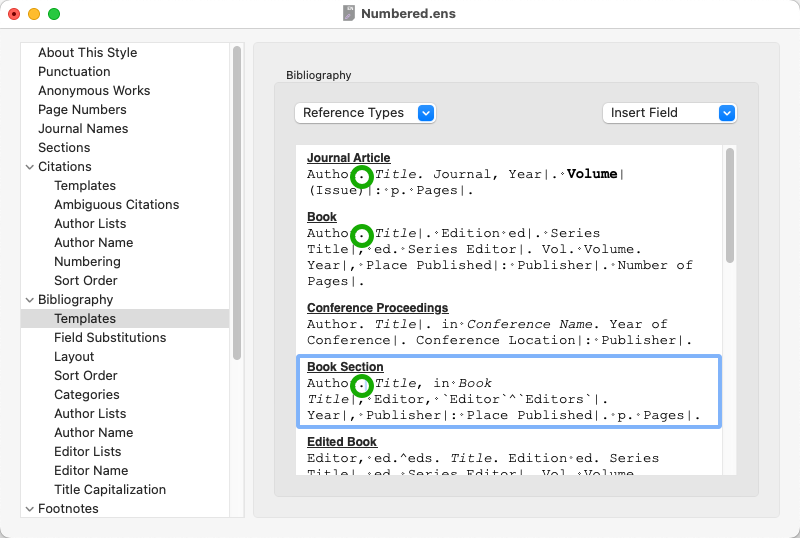Open the Insert Field dropdown
The width and height of the screenshot is (800, 538).
pos(669,113)
